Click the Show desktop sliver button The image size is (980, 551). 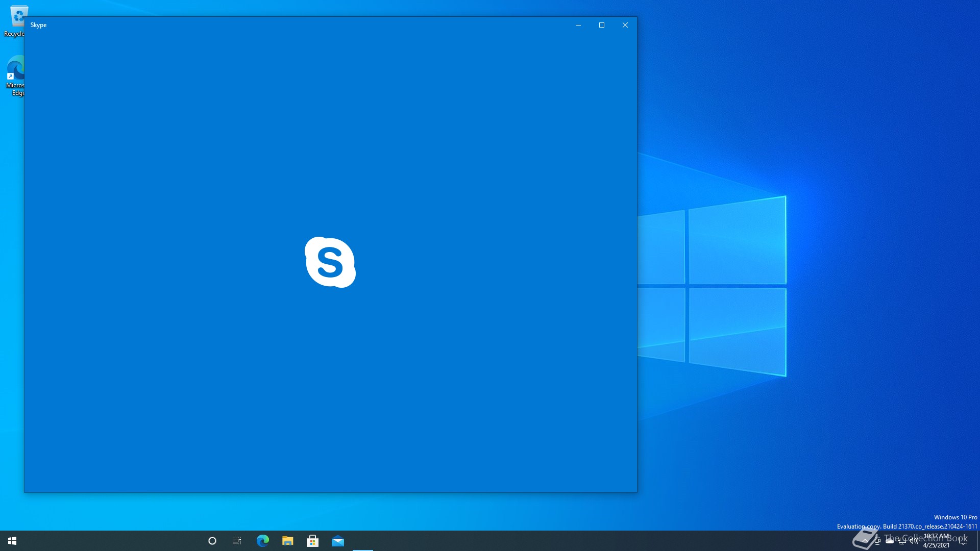(x=978, y=541)
